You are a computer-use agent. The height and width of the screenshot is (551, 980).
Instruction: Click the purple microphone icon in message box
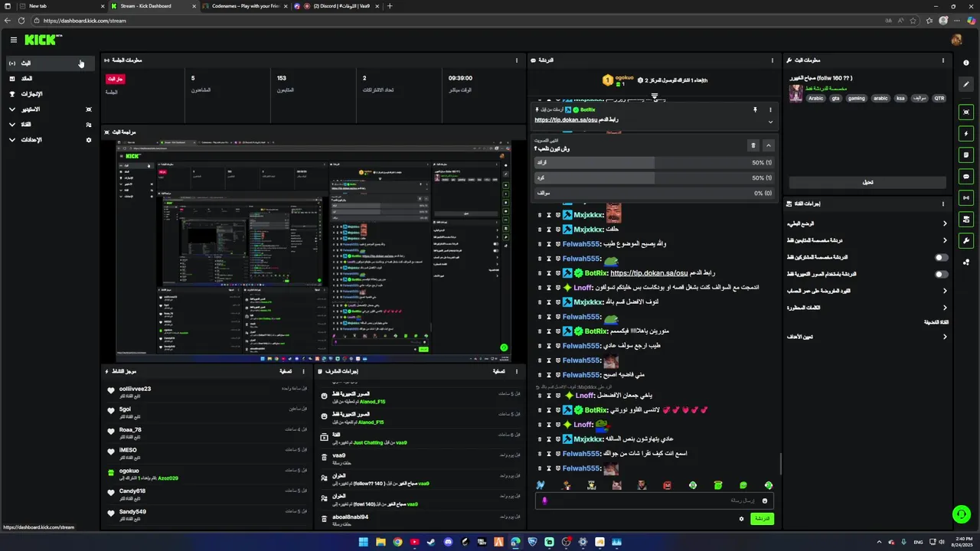[545, 500]
